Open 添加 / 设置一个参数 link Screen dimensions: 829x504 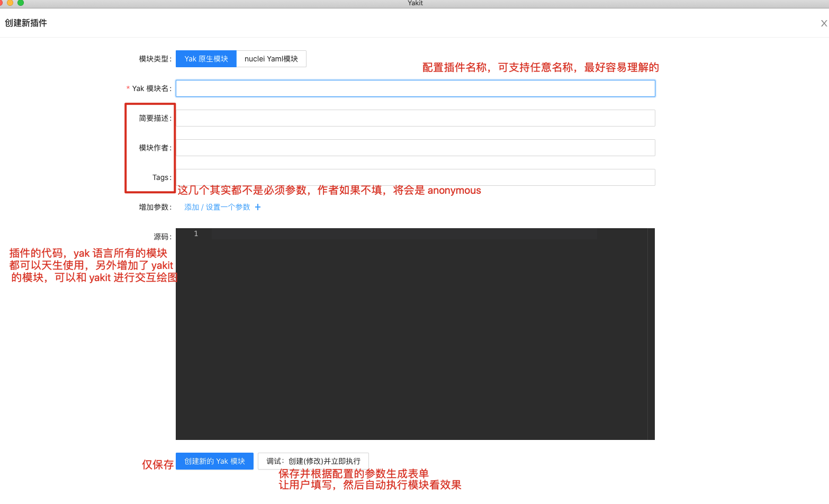click(x=217, y=207)
